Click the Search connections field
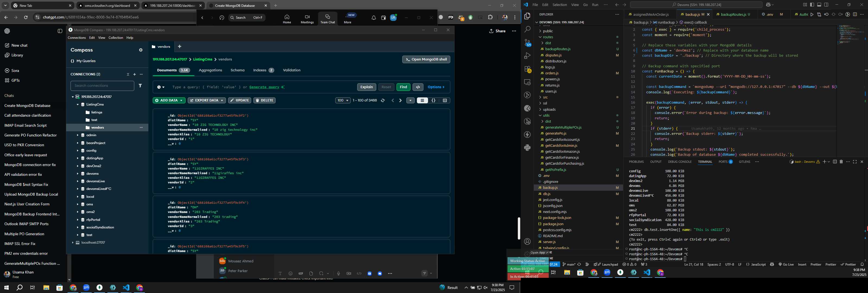The height and width of the screenshot is (293, 868). 102,86
